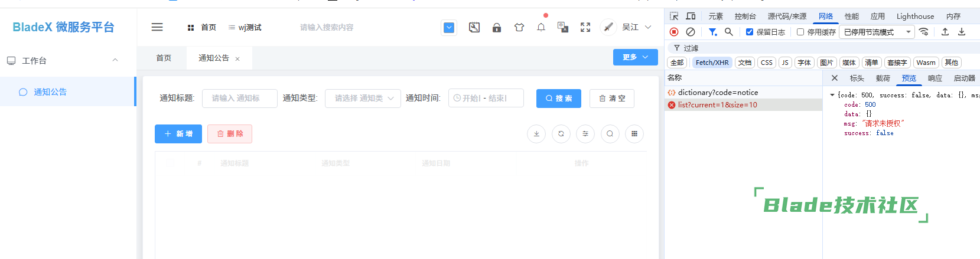The image size is (980, 259).
Task: Switch to DevTools Lighthouse tab
Action: click(915, 17)
